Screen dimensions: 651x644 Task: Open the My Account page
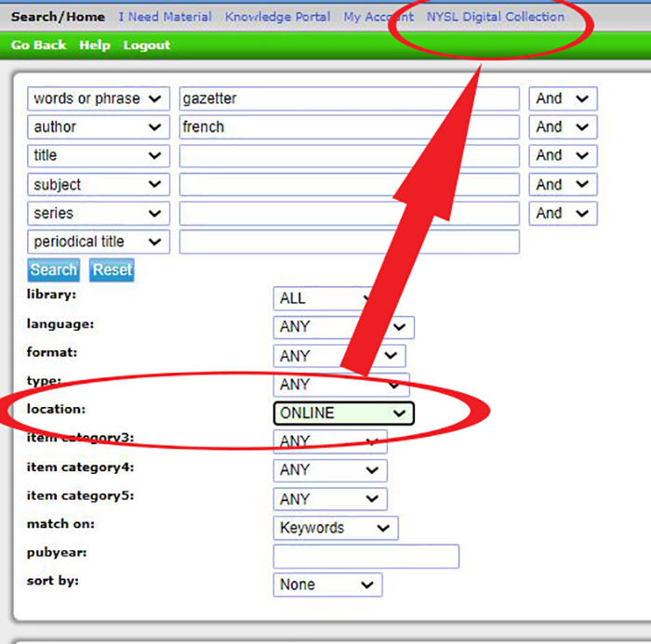[378, 17]
